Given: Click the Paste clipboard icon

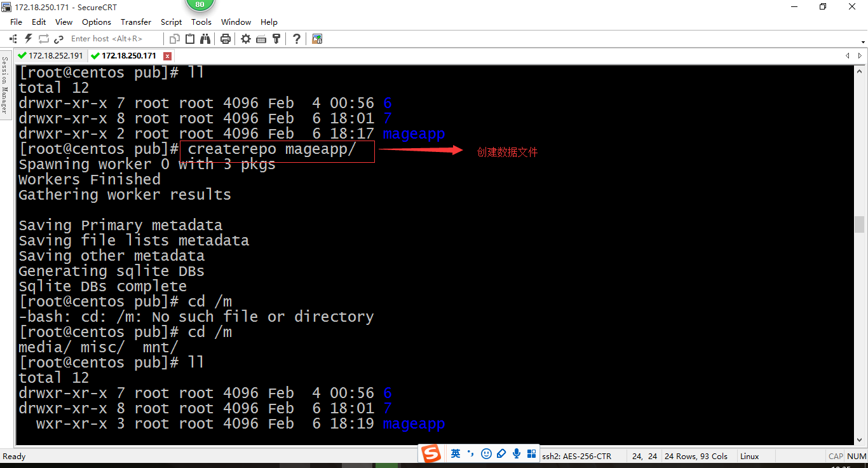Looking at the screenshot, I should click(x=190, y=39).
